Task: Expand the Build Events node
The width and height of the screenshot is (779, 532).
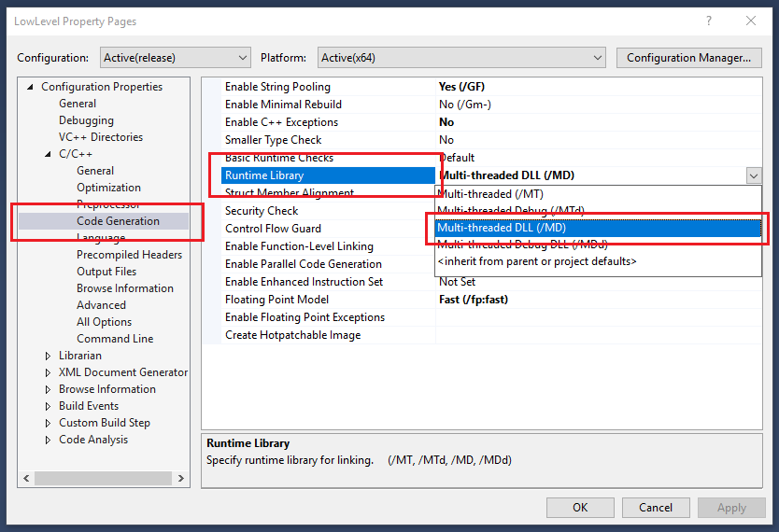Action: tap(49, 406)
